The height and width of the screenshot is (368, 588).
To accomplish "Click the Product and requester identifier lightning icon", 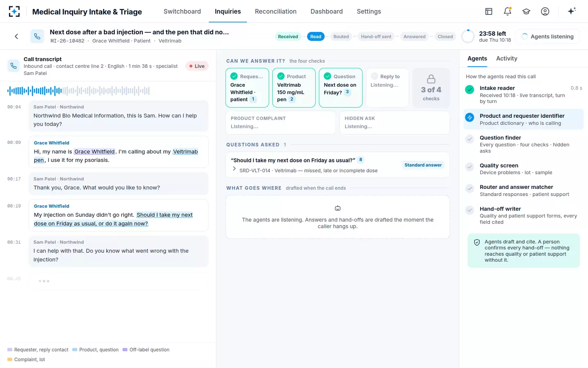I will 470,117.
